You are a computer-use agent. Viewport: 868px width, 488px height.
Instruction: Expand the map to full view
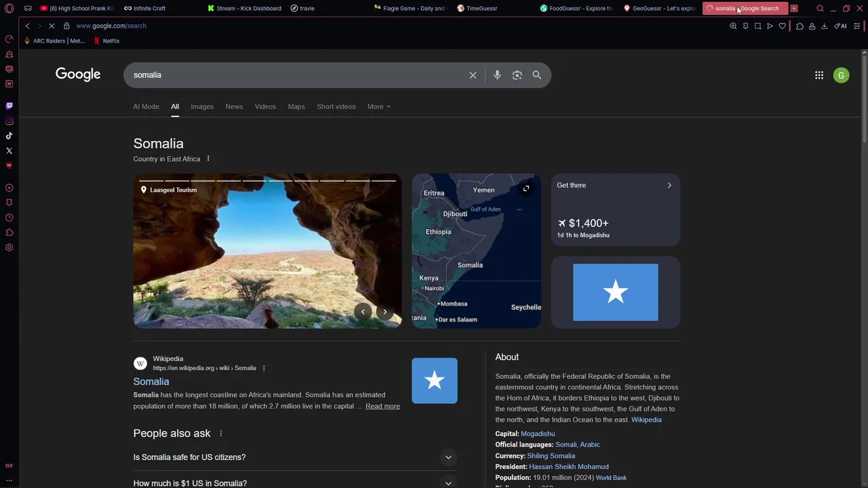526,188
